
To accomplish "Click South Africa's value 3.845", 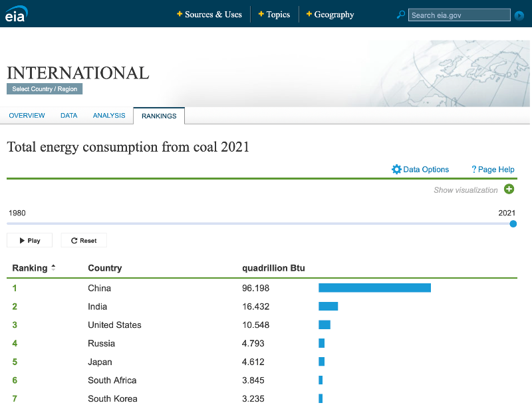I will click(253, 380).
